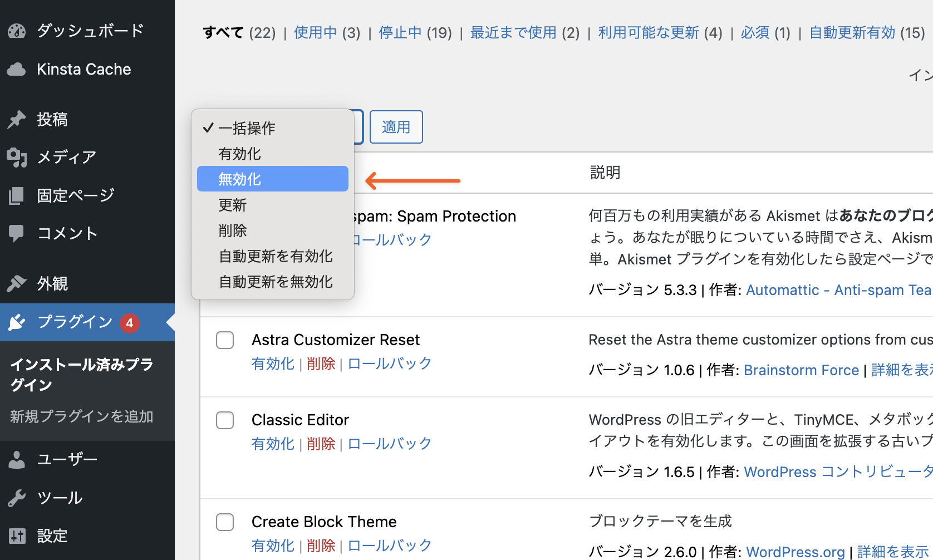Click the Classic Editor plugin name
This screenshot has height=560, width=933.
point(300,420)
